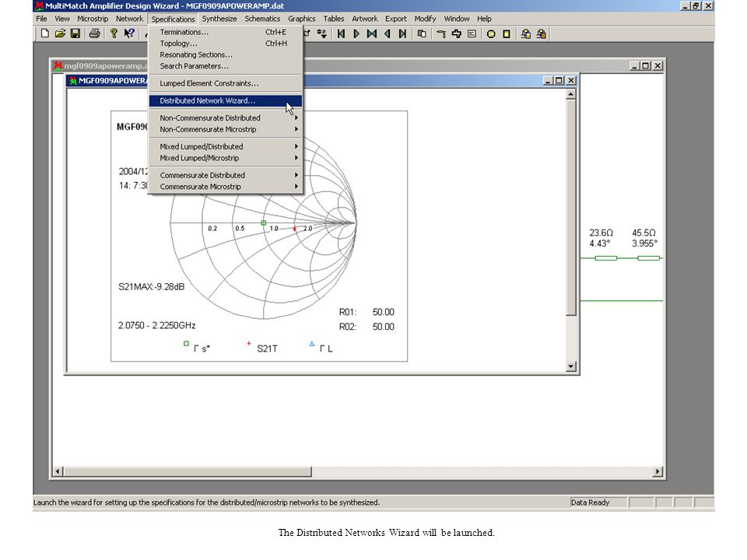Expand Non-Commensurate Microstrip submenu
This screenshot has height=560, width=747.
(226, 129)
